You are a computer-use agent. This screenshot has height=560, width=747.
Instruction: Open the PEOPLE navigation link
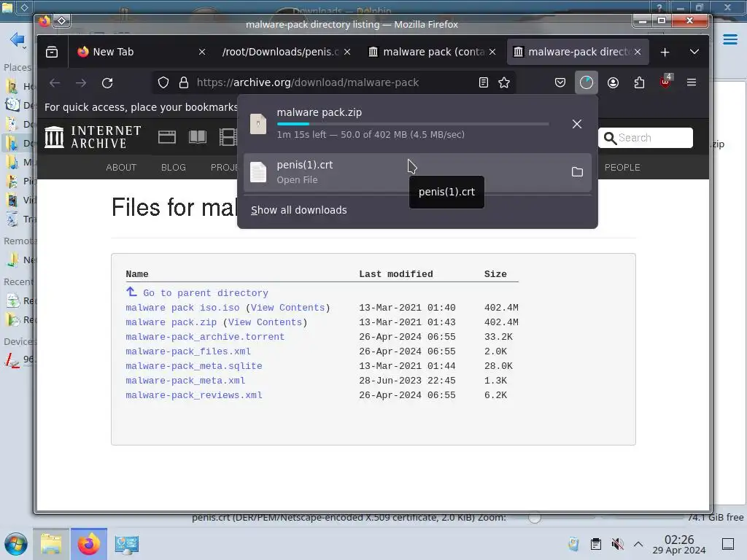tap(622, 168)
